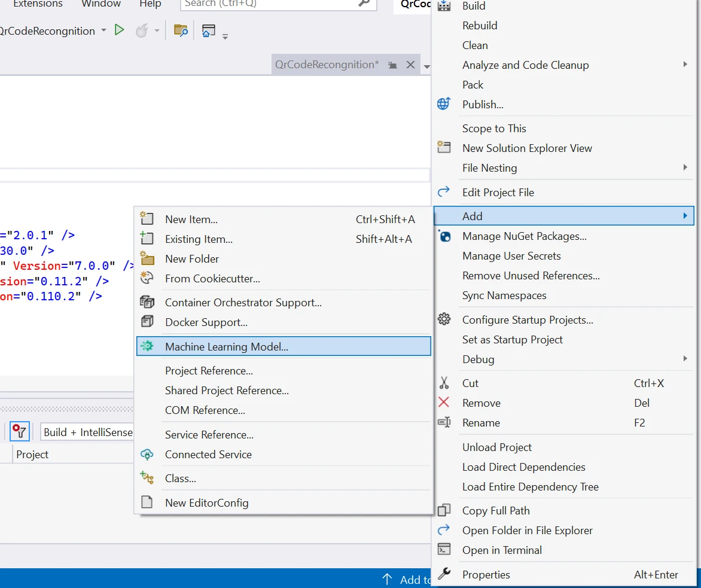Toggle the pin on QrCodeRecongnition tab
The height and width of the screenshot is (588, 701).
pos(392,65)
